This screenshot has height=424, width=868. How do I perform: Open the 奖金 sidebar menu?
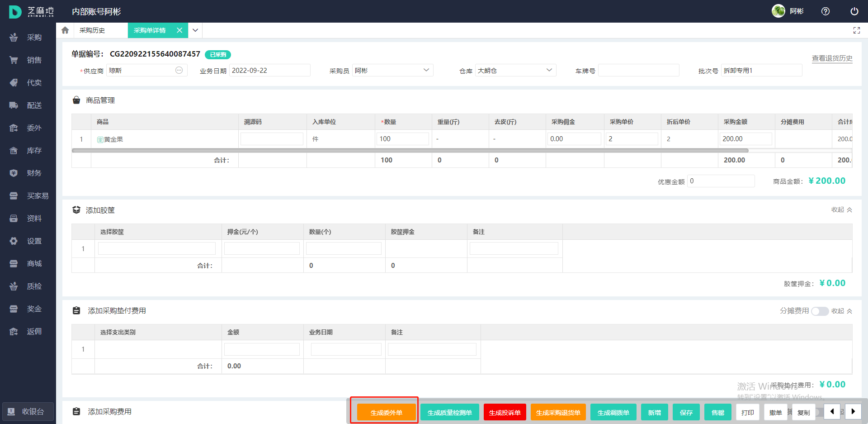click(28, 309)
